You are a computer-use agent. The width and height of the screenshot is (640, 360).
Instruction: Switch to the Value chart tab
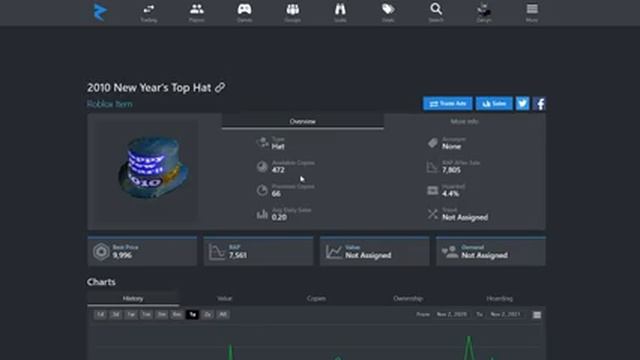click(x=224, y=298)
